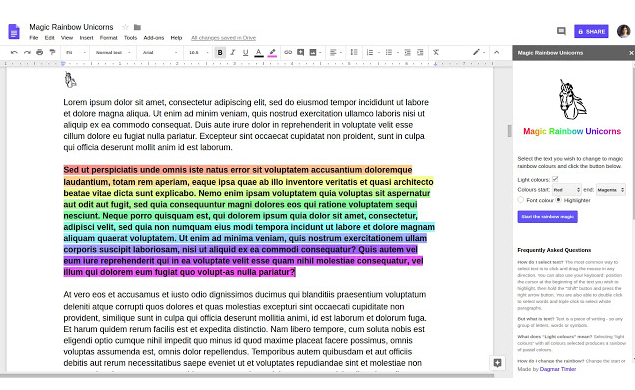Open the Normal text style dropdown
Screen dimensions: 635x390
click(113, 53)
